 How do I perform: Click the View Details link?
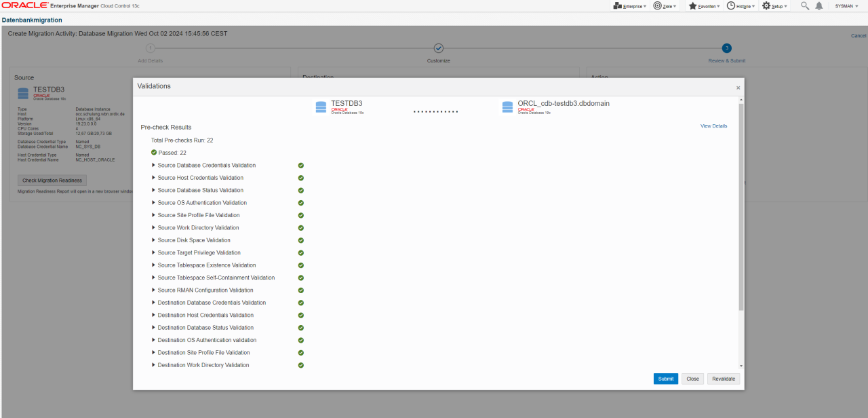coord(713,126)
